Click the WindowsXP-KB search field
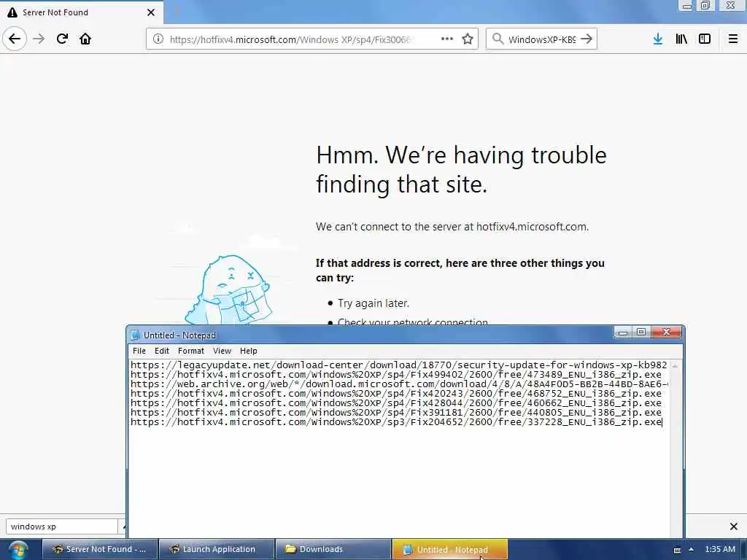Image resolution: width=747 pixels, height=560 pixels. [542, 39]
